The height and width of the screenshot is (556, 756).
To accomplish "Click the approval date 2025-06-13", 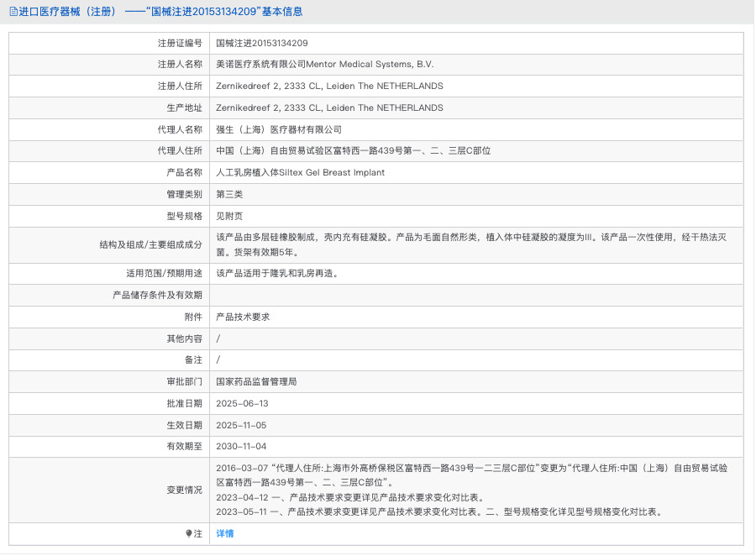I will pyautogui.click(x=242, y=403).
